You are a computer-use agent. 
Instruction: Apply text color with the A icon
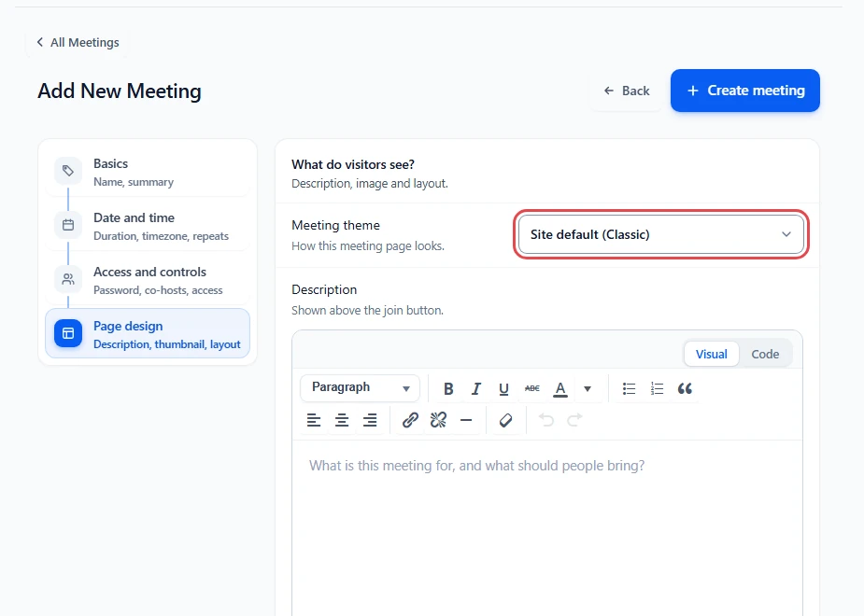point(560,388)
